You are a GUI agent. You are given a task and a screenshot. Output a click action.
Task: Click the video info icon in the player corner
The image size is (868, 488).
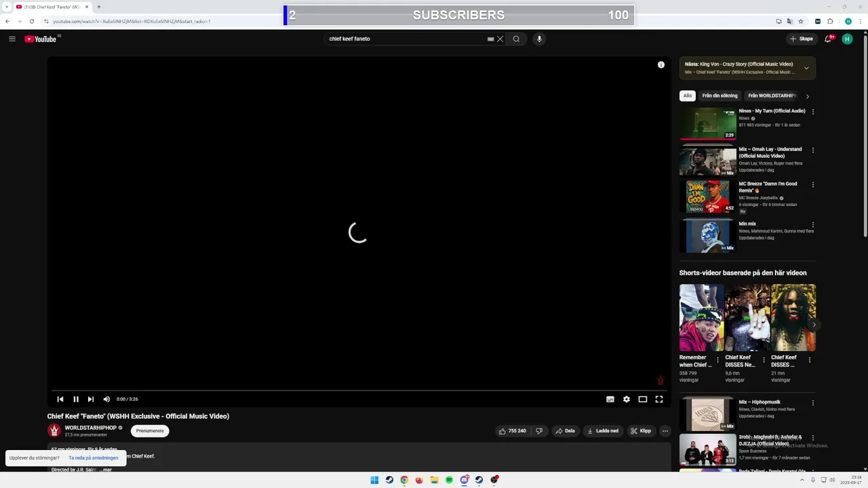point(661,64)
